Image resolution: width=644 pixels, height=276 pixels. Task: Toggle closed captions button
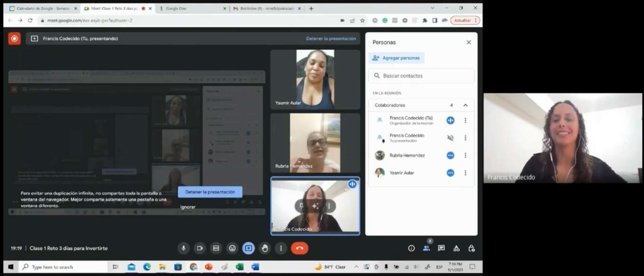pos(216,248)
